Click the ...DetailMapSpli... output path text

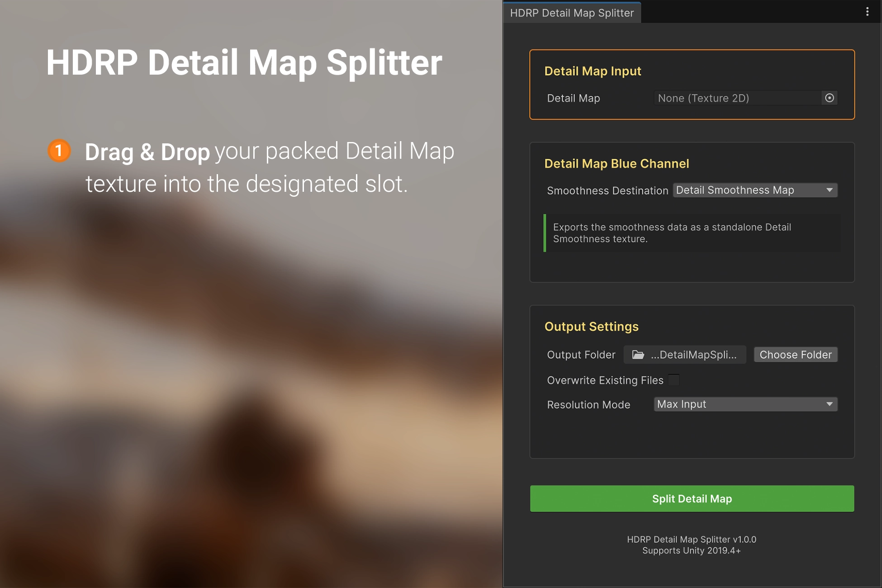(693, 355)
